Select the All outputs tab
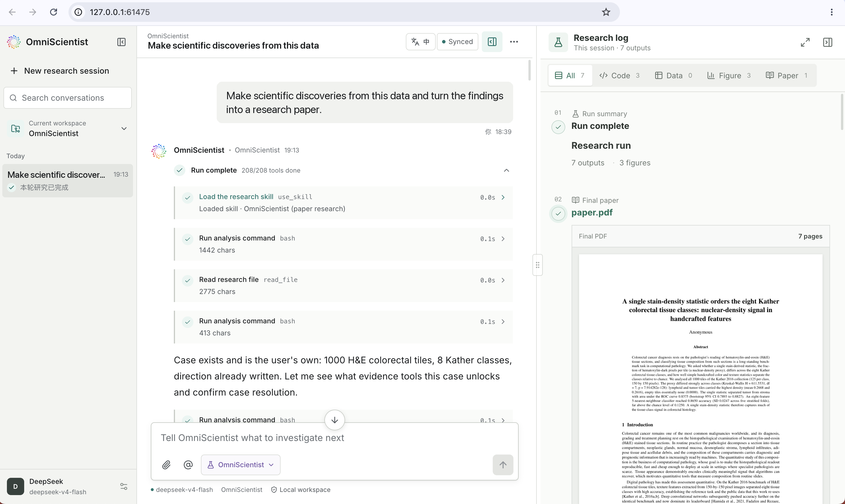This screenshot has height=504, width=845. click(x=570, y=75)
